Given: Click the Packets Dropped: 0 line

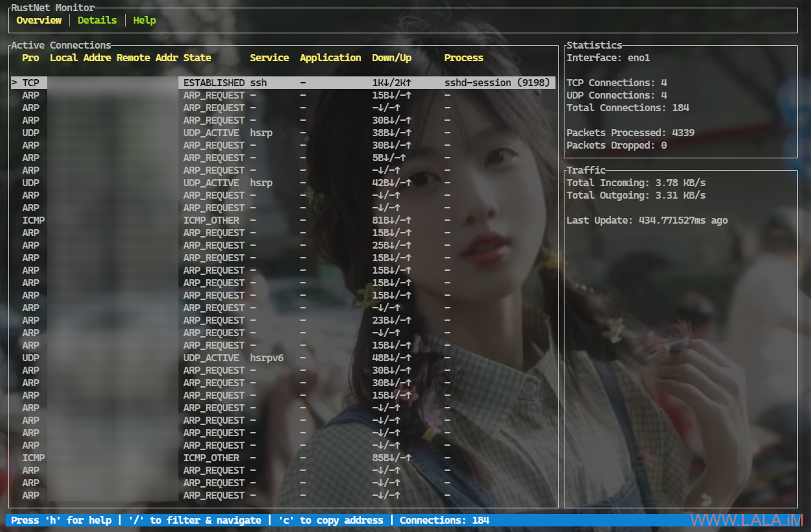Looking at the screenshot, I should 617,145.
